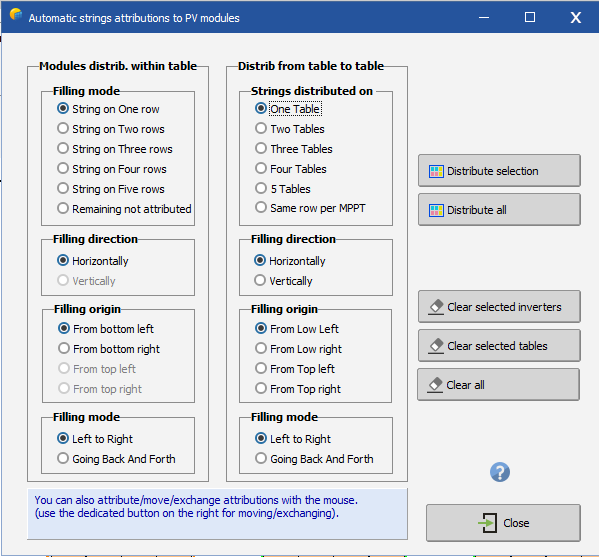Click the Distribute selection button

(x=499, y=171)
